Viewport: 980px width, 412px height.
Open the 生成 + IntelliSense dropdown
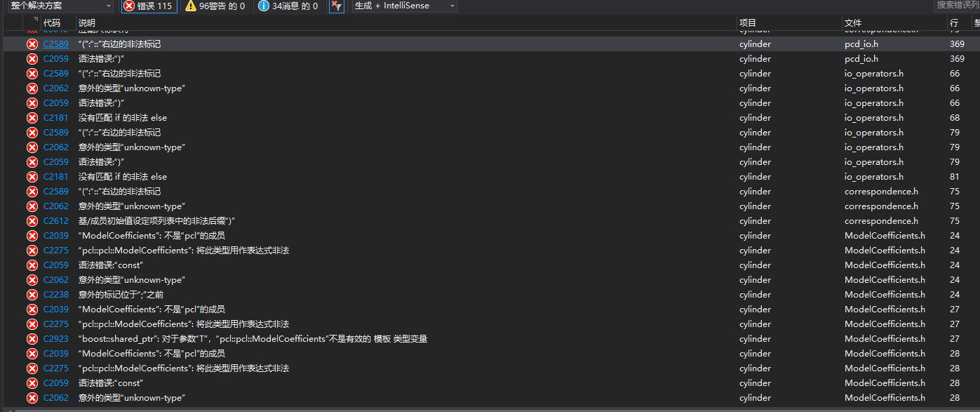tap(404, 6)
